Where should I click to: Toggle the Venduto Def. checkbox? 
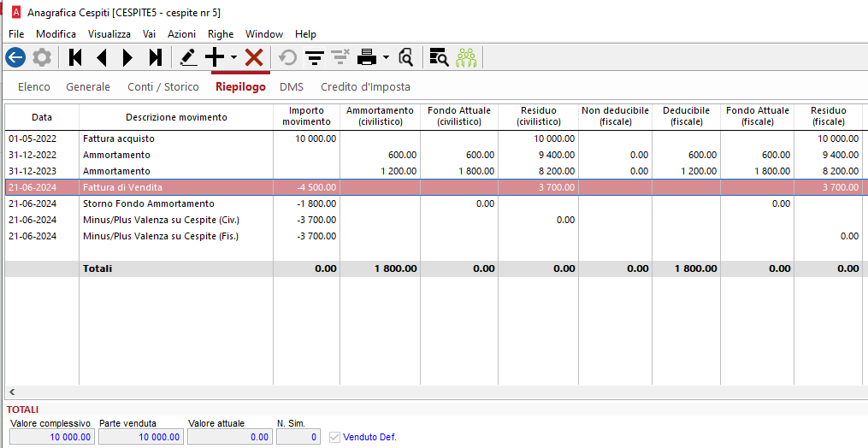tap(334, 437)
